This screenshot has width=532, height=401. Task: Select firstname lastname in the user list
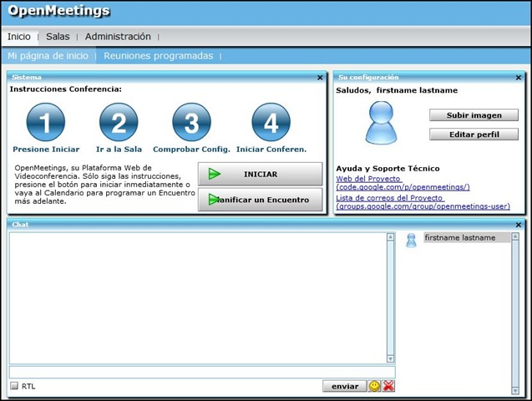click(x=467, y=237)
